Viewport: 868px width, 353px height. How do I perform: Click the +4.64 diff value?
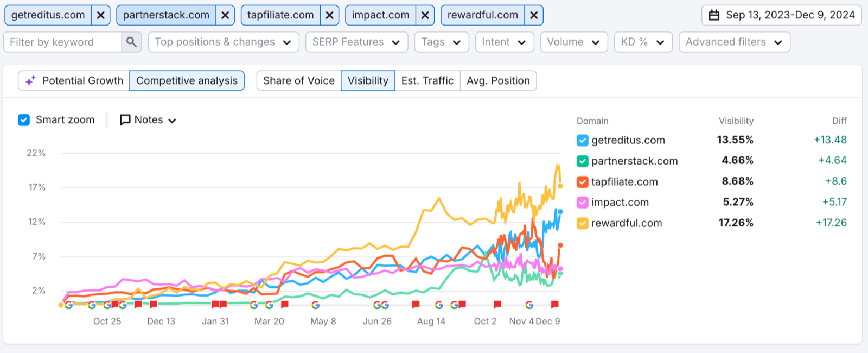point(832,161)
